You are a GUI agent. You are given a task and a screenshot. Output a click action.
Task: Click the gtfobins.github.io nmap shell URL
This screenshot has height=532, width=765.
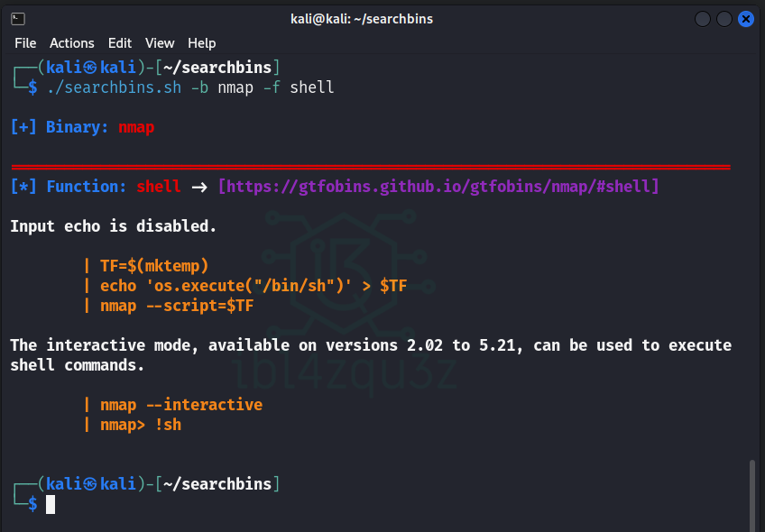pyautogui.click(x=438, y=187)
